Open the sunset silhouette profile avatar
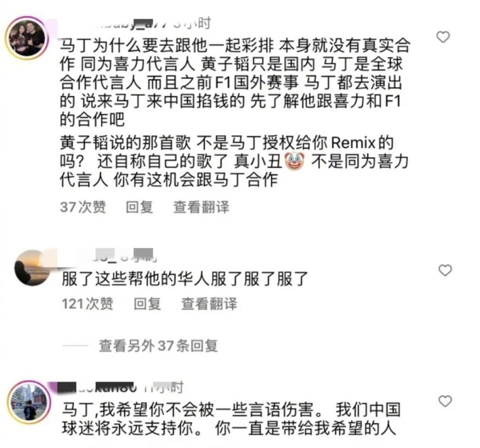The width and height of the screenshot is (480, 448). pyautogui.click(x=32, y=268)
